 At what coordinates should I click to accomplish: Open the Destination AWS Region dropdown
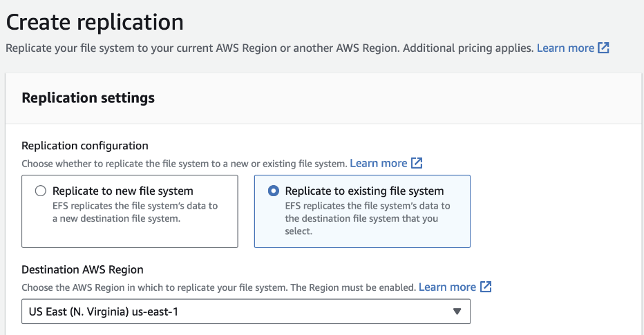pyautogui.click(x=245, y=312)
